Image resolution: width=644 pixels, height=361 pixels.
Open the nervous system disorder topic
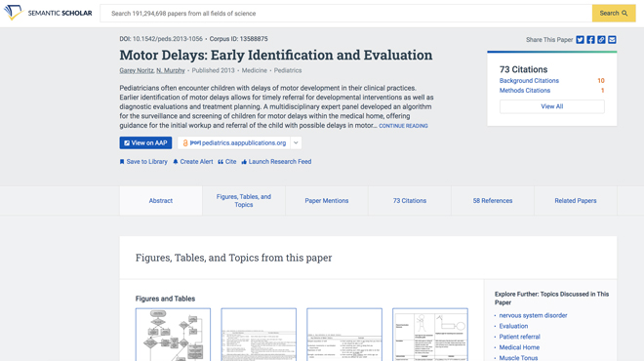533,315
